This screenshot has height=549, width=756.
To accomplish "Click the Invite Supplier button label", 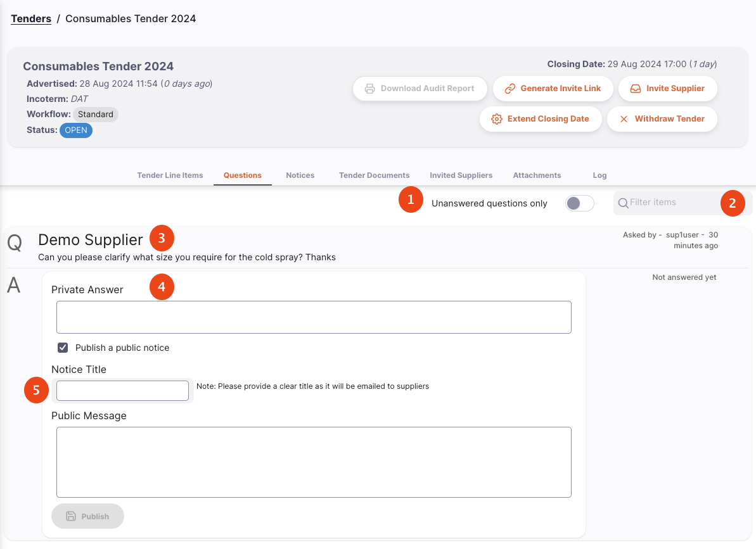I will tap(675, 89).
